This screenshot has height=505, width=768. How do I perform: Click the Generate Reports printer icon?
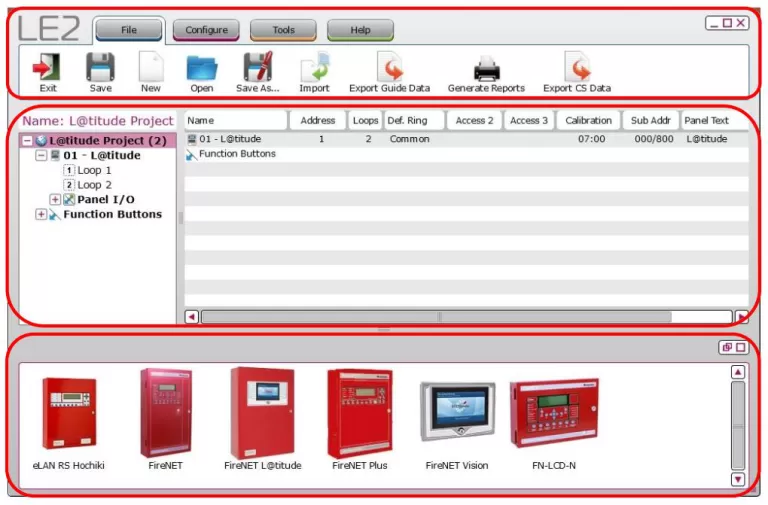point(486,72)
